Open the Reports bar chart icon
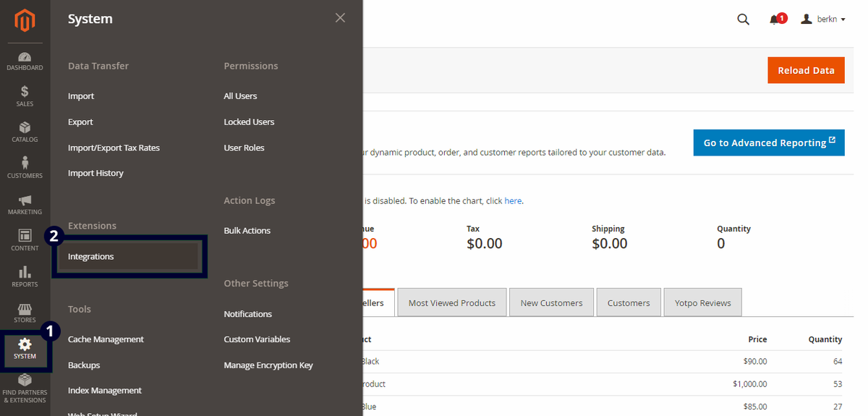 pos(25,271)
